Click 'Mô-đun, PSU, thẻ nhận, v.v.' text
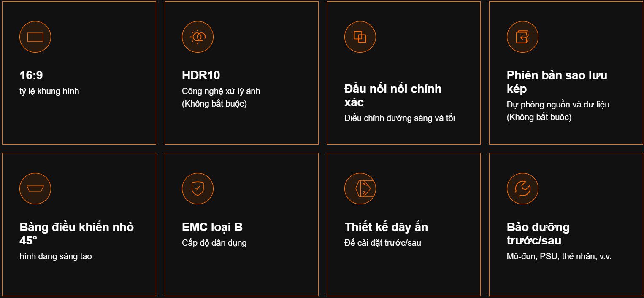Screen dimensions: 644x298 pos(559,256)
